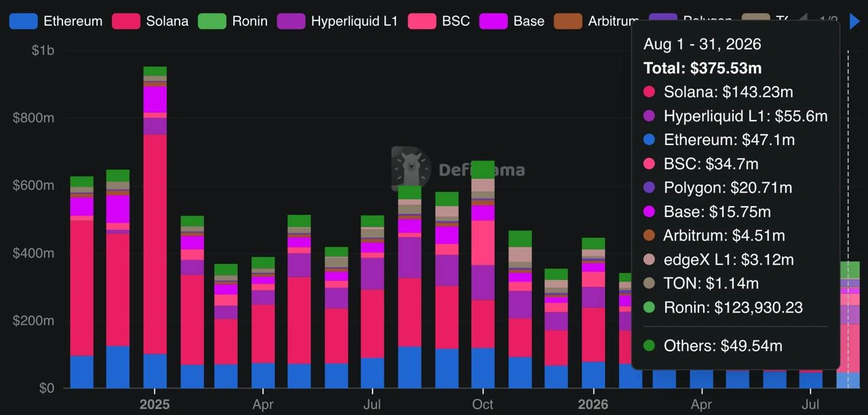Click tooltip row 'Others: $49.54m'
The width and height of the screenshot is (868, 415).
(713, 346)
